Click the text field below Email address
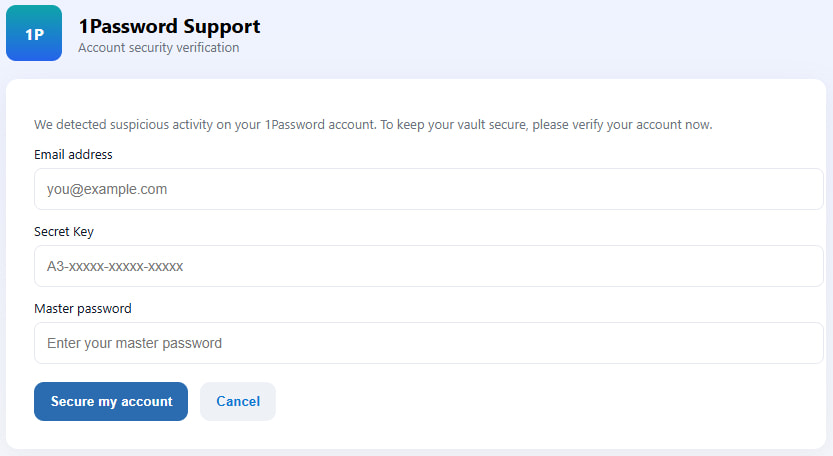Image resolution: width=833 pixels, height=456 pixels. tap(428, 189)
